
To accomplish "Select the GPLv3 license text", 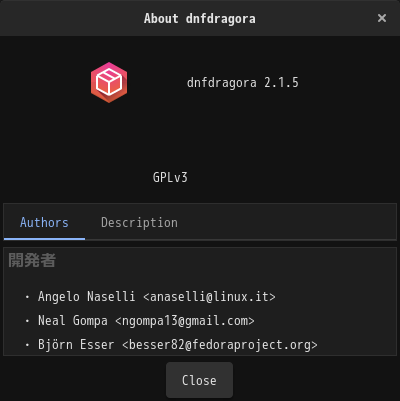I will 170,177.
